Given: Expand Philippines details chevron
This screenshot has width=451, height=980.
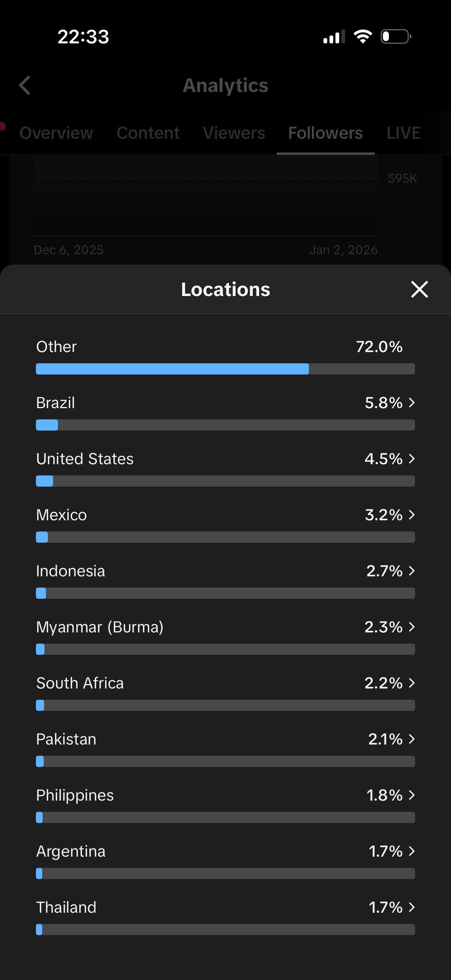Looking at the screenshot, I should [411, 795].
